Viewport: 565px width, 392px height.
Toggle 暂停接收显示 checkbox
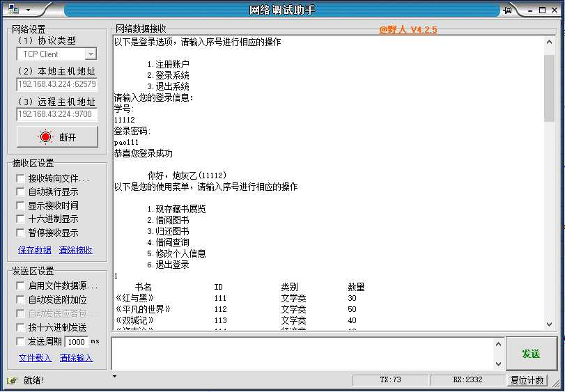click(20, 233)
